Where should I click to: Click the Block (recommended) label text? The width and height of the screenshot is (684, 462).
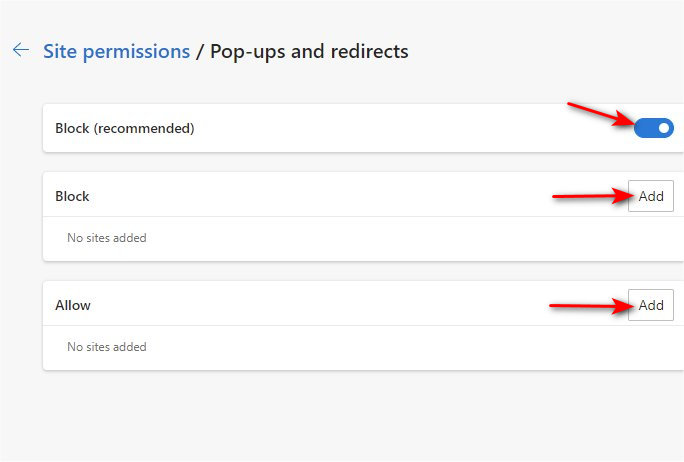pyautogui.click(x=125, y=128)
